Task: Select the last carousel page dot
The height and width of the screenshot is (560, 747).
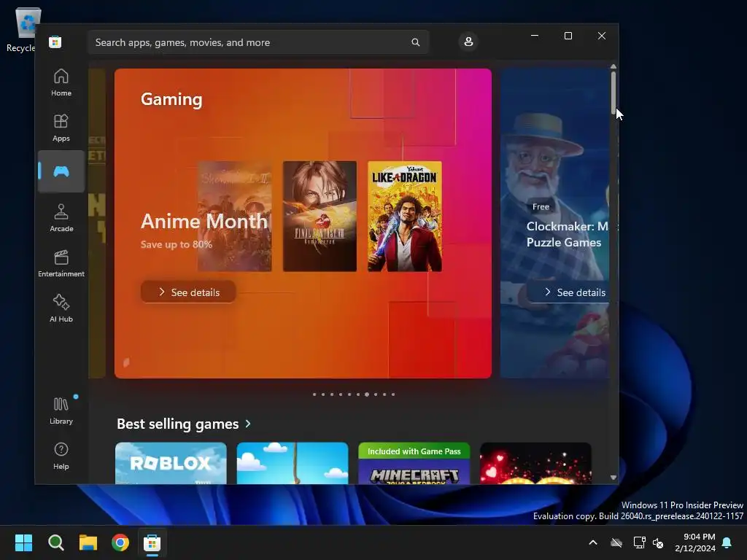Action: pos(393,394)
